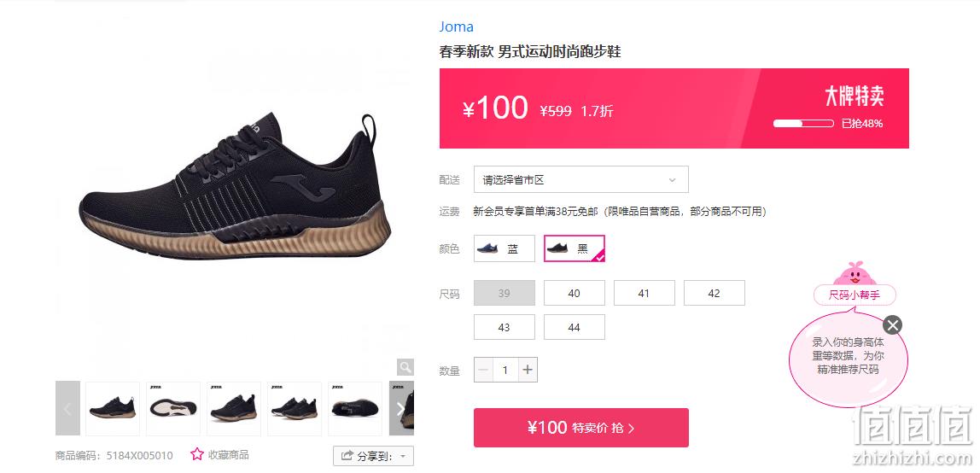980x473 pixels.
Task: Decrease quantity with the minus button
Action: 483,370
